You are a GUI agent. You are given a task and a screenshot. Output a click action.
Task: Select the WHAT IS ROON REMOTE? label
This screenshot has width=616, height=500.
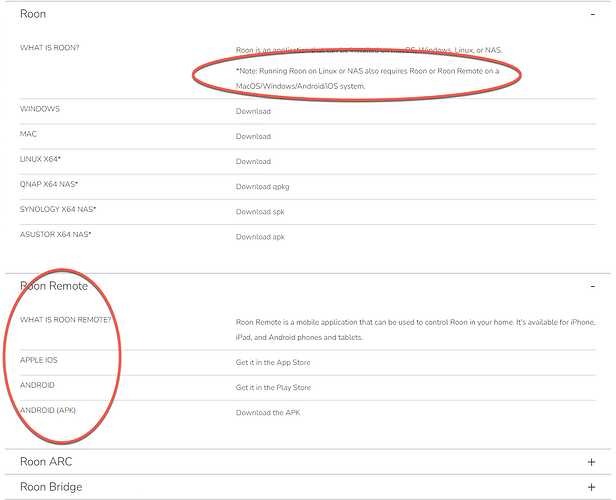[x=66, y=320]
